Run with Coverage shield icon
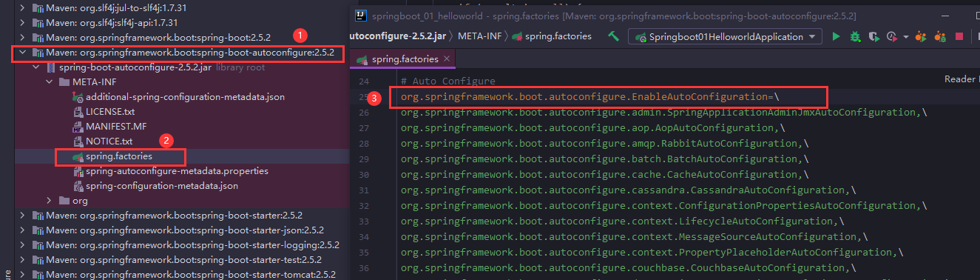The height and width of the screenshot is (280, 980). tap(873, 36)
